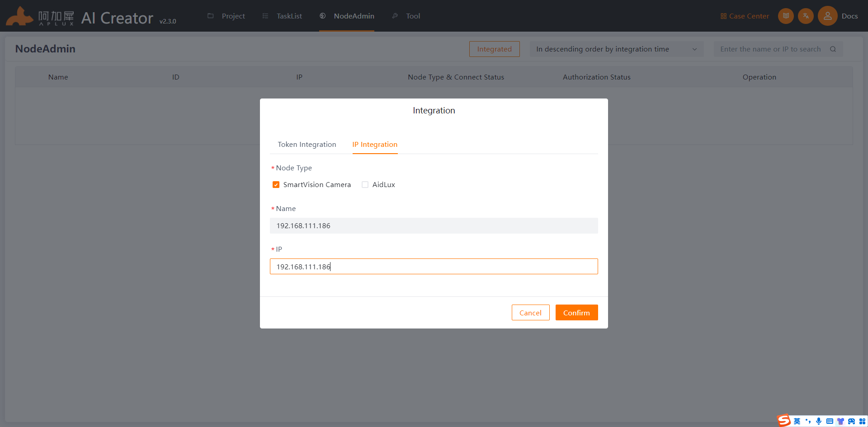This screenshot has height=427, width=868.
Task: Check the AidLux node type checkbox
Action: (365, 184)
